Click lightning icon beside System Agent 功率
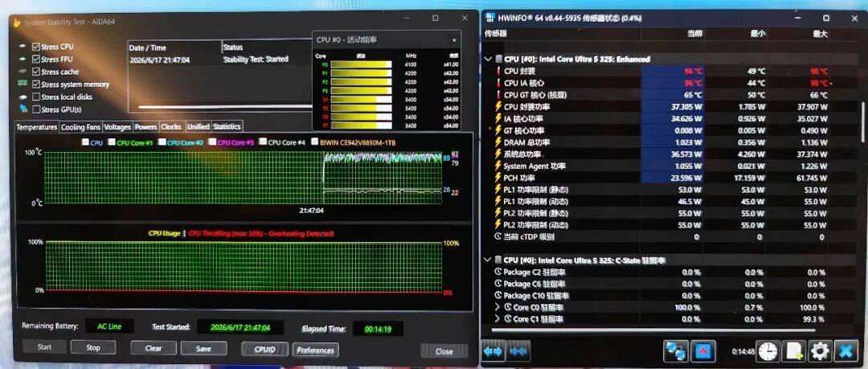This screenshot has width=868, height=369. [x=497, y=166]
